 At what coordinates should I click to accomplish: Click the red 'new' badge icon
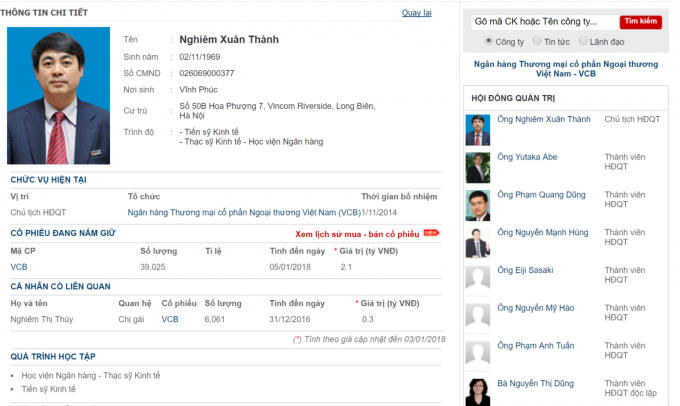[x=431, y=233]
